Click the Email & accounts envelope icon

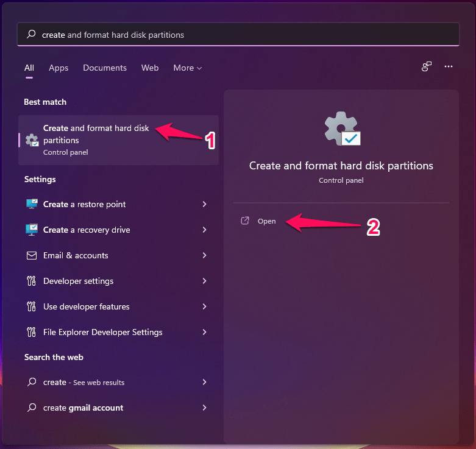click(x=32, y=256)
